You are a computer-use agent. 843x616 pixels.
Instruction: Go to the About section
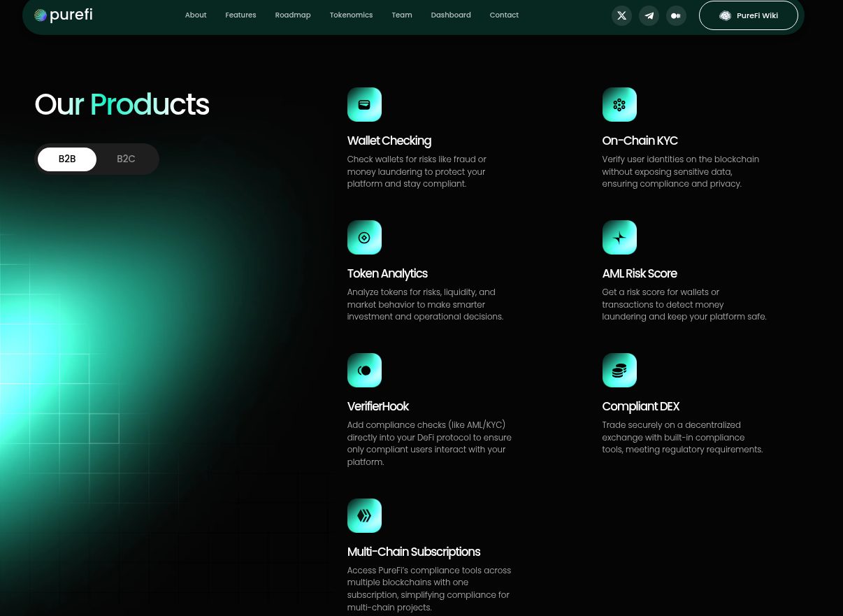pyautogui.click(x=196, y=15)
